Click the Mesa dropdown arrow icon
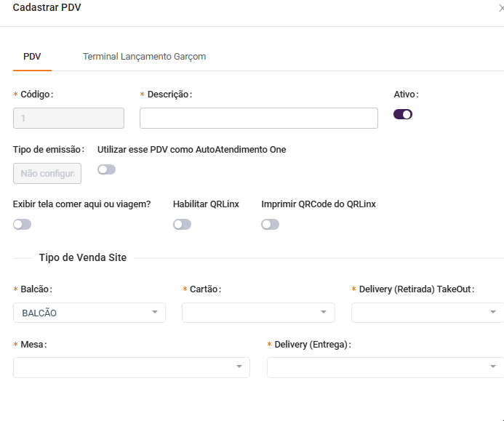This screenshot has width=504, height=421. pos(239,367)
